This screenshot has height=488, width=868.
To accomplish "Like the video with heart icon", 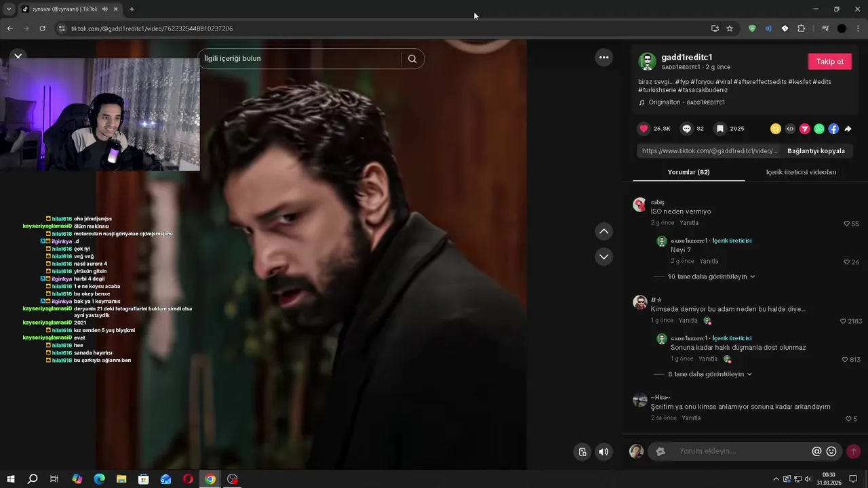I will (644, 129).
